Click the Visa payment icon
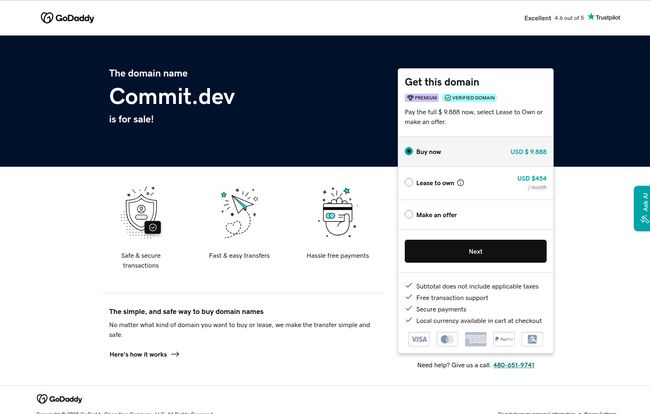The height and width of the screenshot is (414, 650). [x=419, y=339]
